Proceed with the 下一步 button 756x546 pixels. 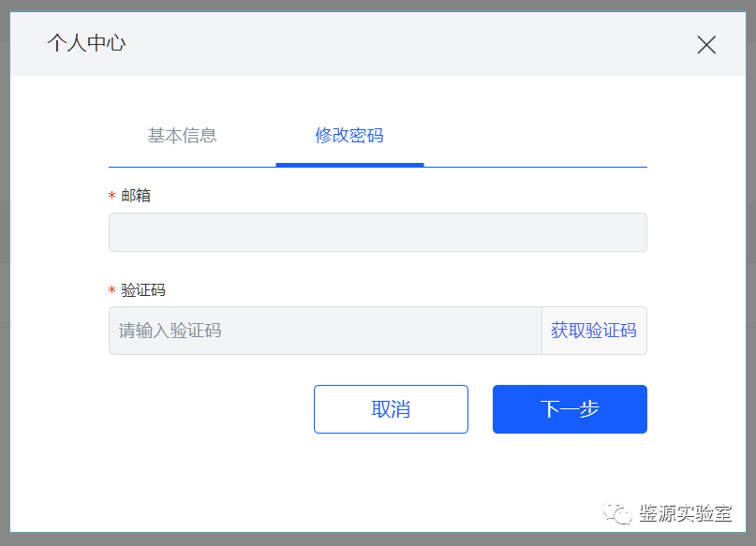570,409
